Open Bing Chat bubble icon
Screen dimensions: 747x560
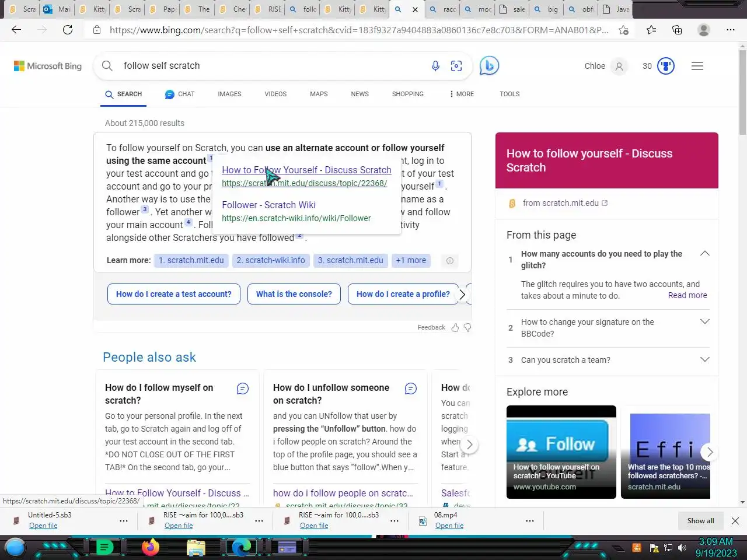[x=489, y=66]
